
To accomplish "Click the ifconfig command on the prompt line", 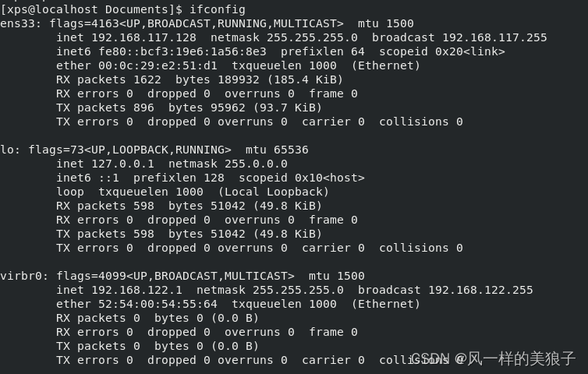I will pyautogui.click(x=218, y=9).
